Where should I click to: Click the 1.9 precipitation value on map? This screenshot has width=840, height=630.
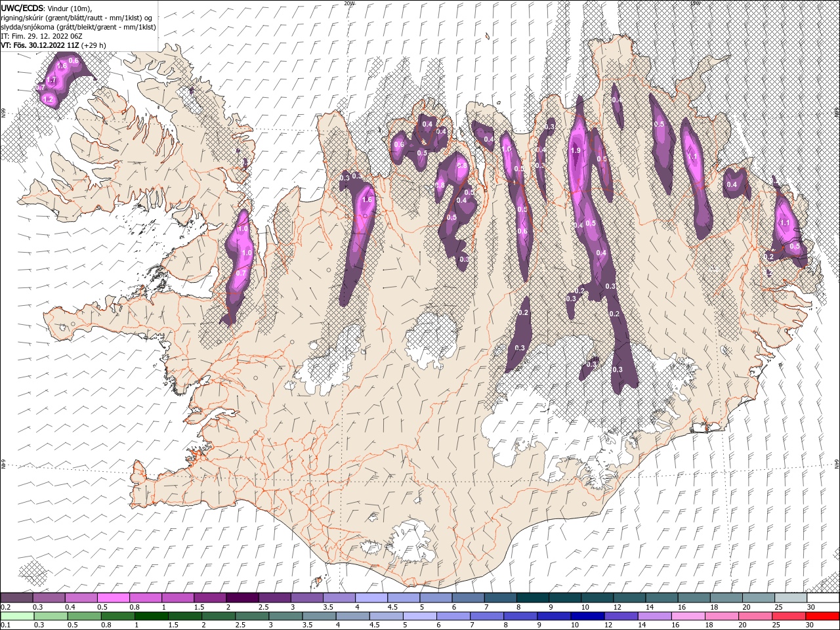tap(576, 150)
